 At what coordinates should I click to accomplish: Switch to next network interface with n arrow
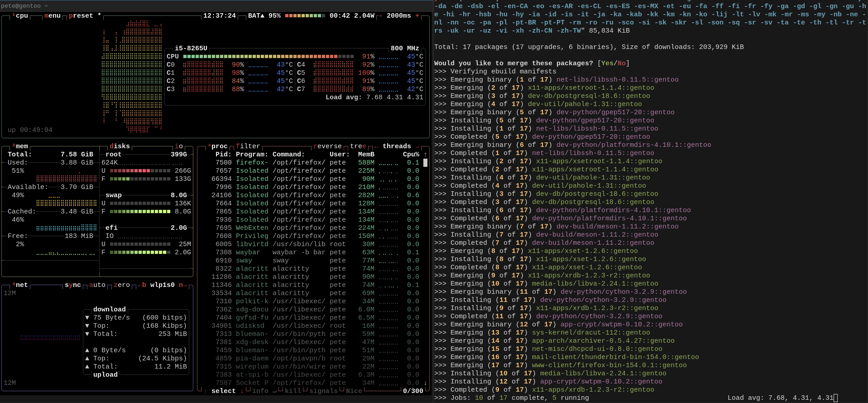(183, 285)
